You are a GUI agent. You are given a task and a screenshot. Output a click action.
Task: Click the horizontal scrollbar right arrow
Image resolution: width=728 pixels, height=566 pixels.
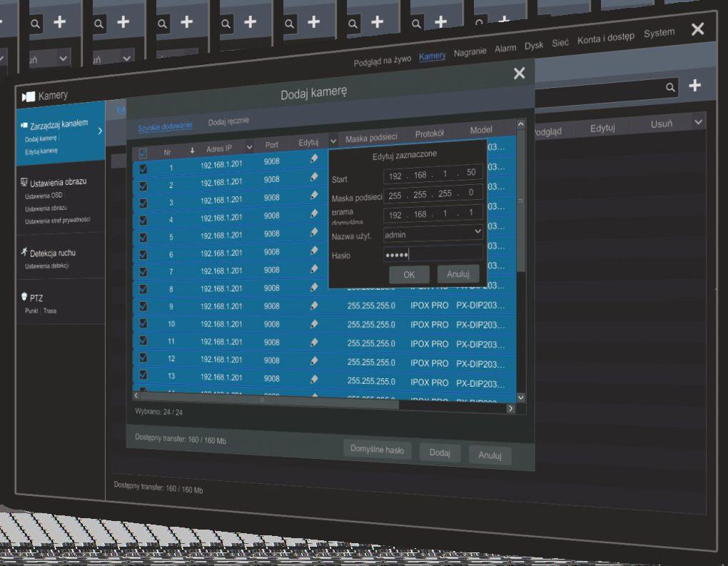pos(510,408)
